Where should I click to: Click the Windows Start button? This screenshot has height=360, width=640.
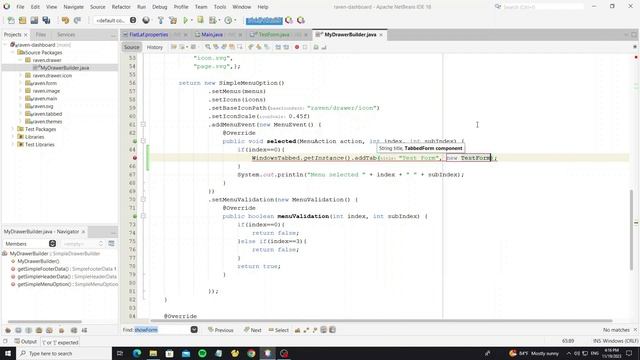pyautogui.click(x=8, y=353)
